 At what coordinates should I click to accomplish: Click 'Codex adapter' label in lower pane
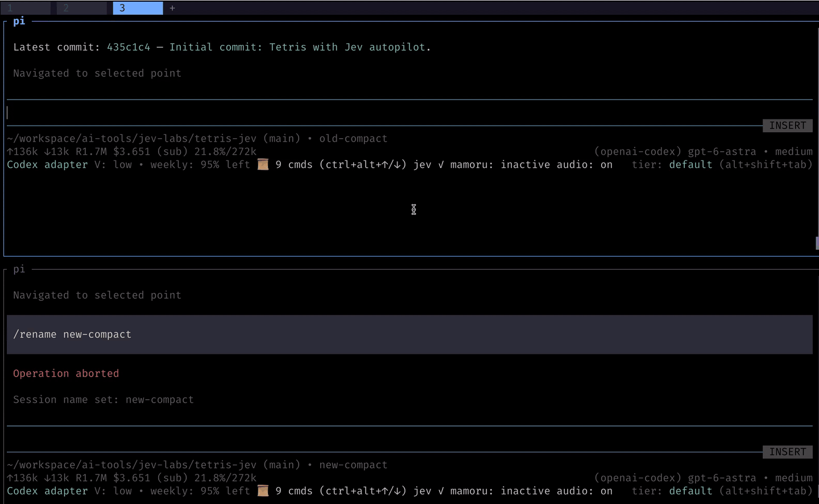tap(47, 491)
